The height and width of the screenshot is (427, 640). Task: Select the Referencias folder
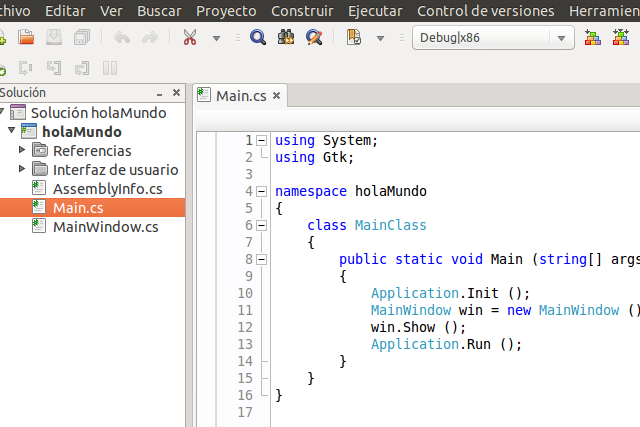(x=92, y=151)
